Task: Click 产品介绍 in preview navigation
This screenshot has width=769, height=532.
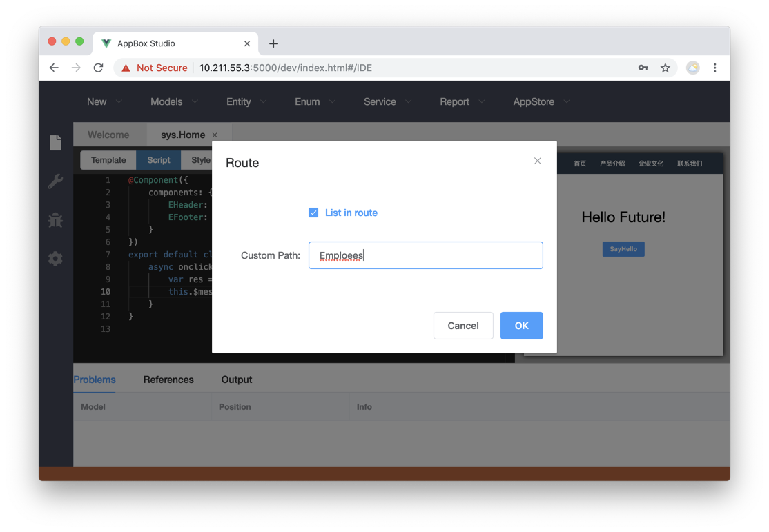Action: coord(612,164)
